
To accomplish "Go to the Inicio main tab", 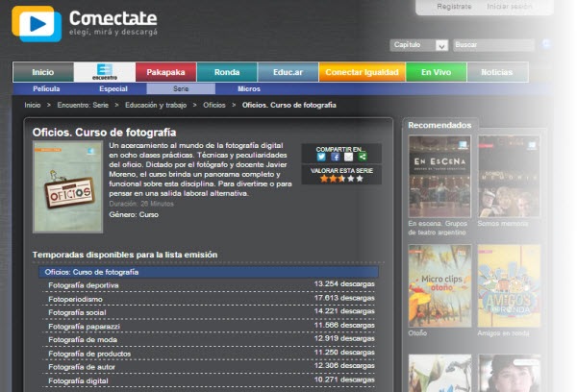I will (x=43, y=72).
